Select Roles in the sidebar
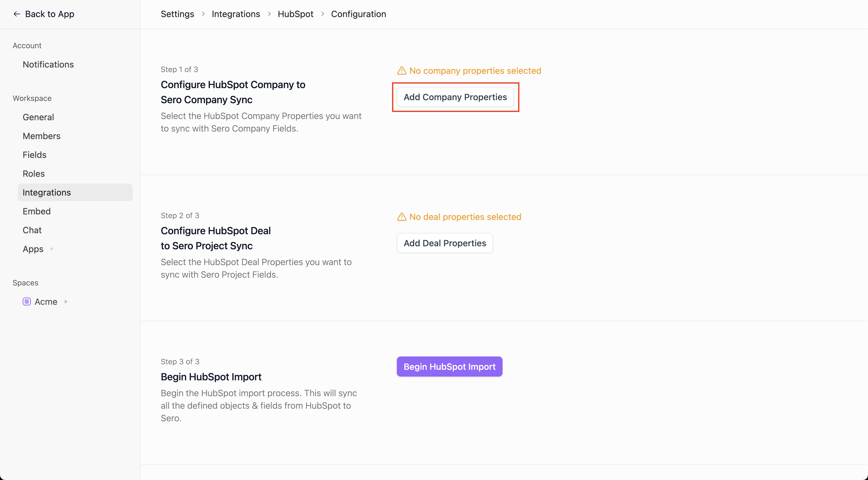Viewport: 868px width, 480px height. [34, 174]
